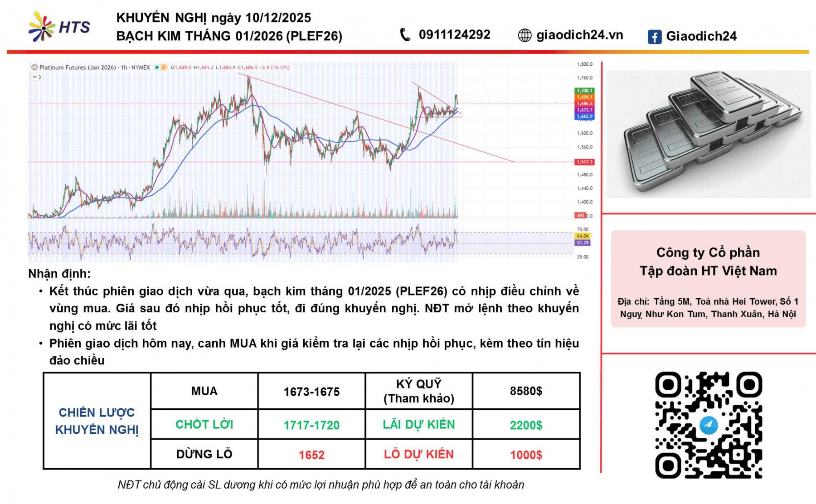816x504 pixels.
Task: Click the Giaodich24 Facebook page name
Action: [x=701, y=36]
